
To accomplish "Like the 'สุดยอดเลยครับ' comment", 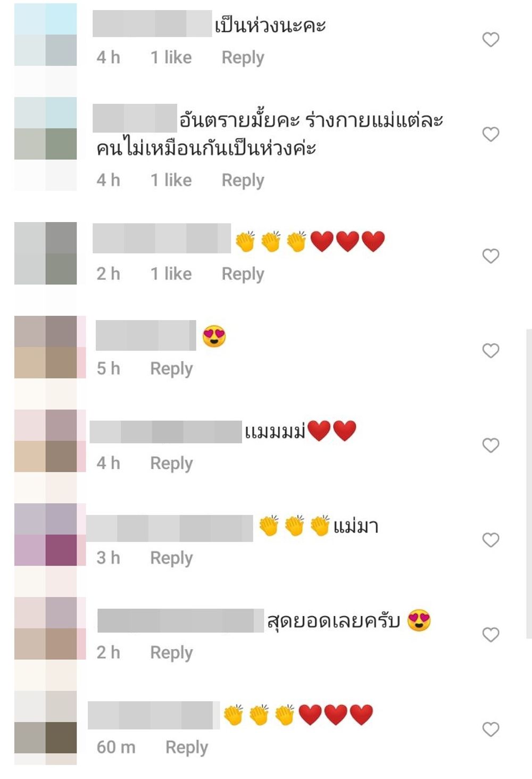I will click(491, 635).
